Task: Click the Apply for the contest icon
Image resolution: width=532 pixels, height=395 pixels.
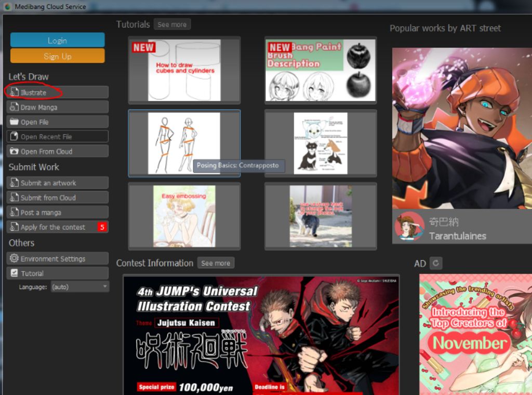Action: [x=14, y=227]
